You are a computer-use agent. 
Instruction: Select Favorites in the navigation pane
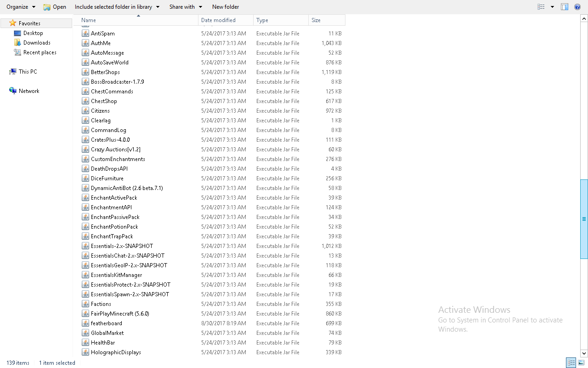(x=29, y=23)
